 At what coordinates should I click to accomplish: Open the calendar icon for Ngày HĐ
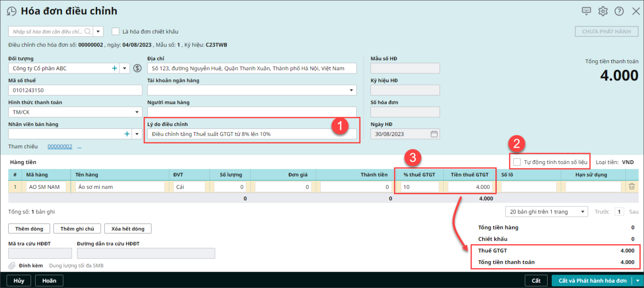pyautogui.click(x=434, y=134)
